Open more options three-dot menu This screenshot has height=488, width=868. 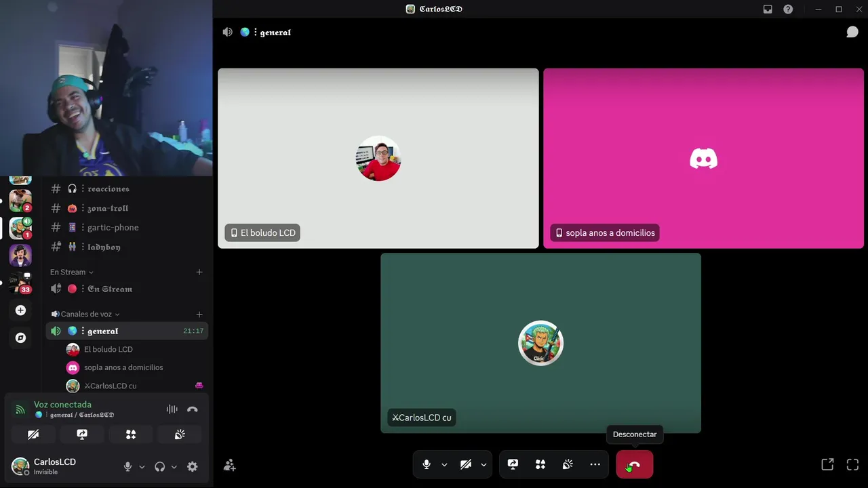point(595,465)
